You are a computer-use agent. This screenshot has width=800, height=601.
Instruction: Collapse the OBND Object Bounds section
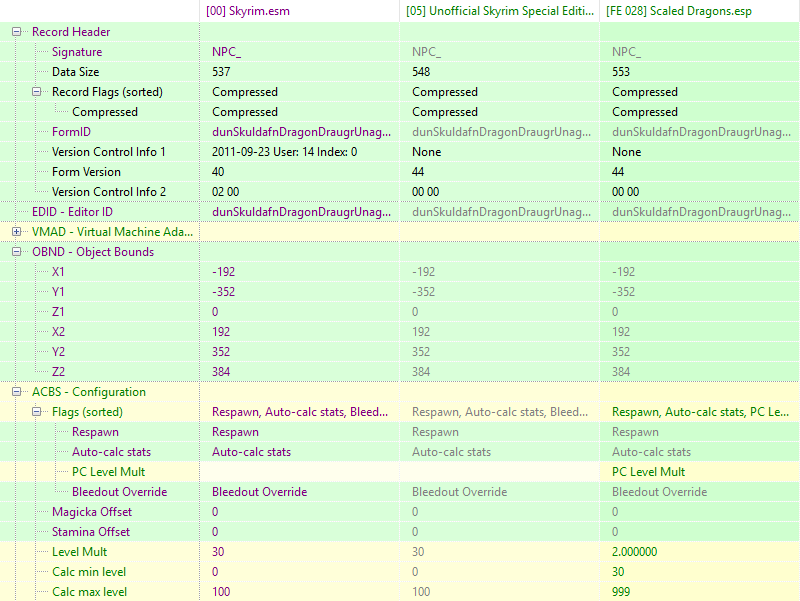coord(17,252)
